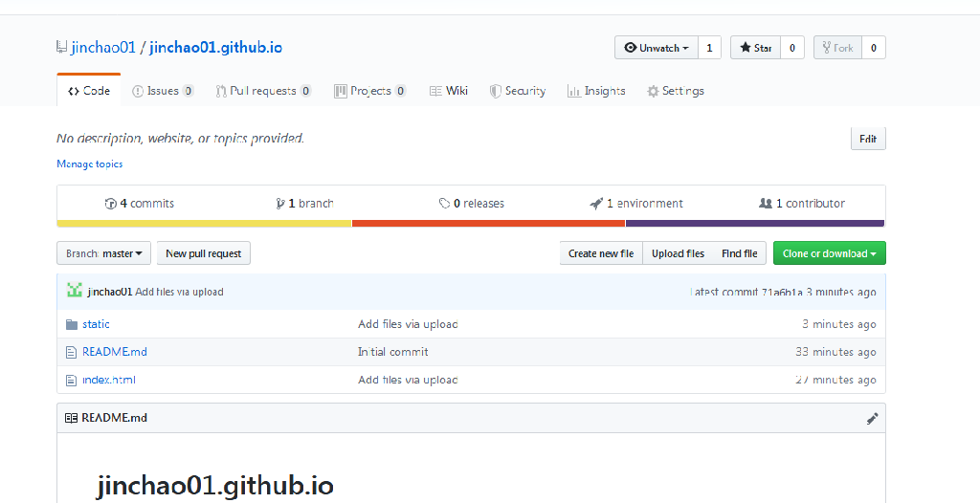Click the book icon in the README.md header

click(x=71, y=418)
